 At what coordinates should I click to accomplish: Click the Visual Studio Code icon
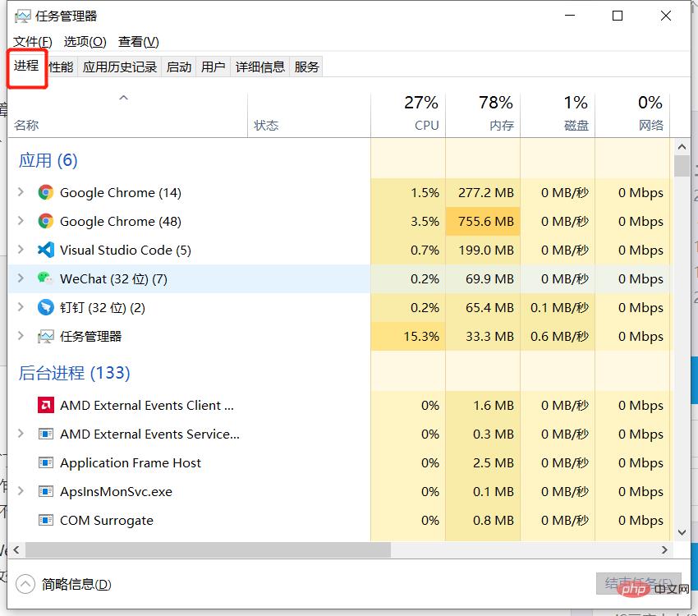46,250
